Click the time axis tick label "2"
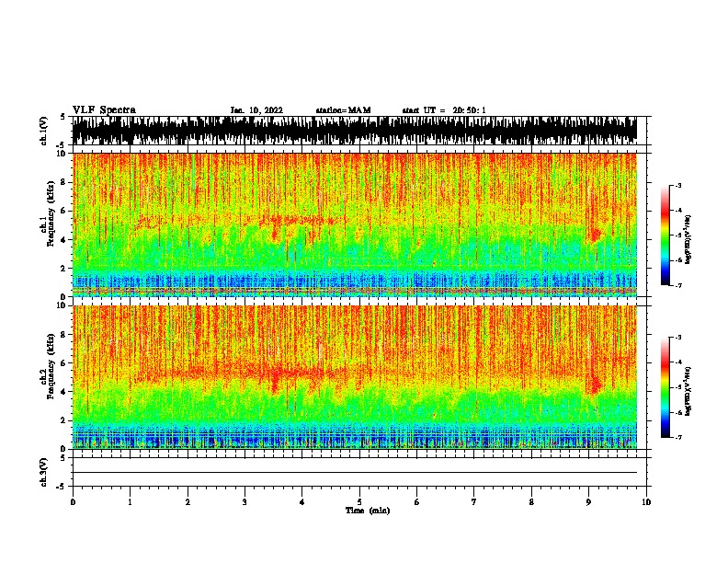 (x=188, y=502)
